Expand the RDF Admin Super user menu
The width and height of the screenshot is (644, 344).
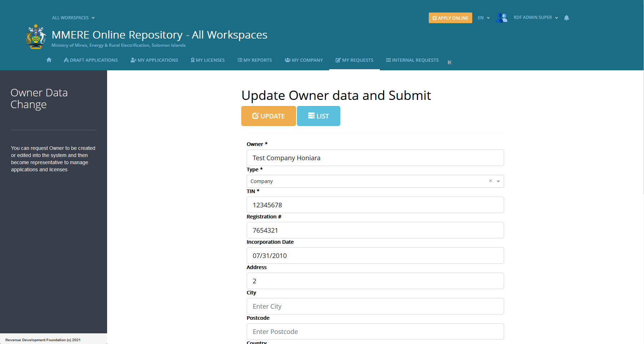535,17
